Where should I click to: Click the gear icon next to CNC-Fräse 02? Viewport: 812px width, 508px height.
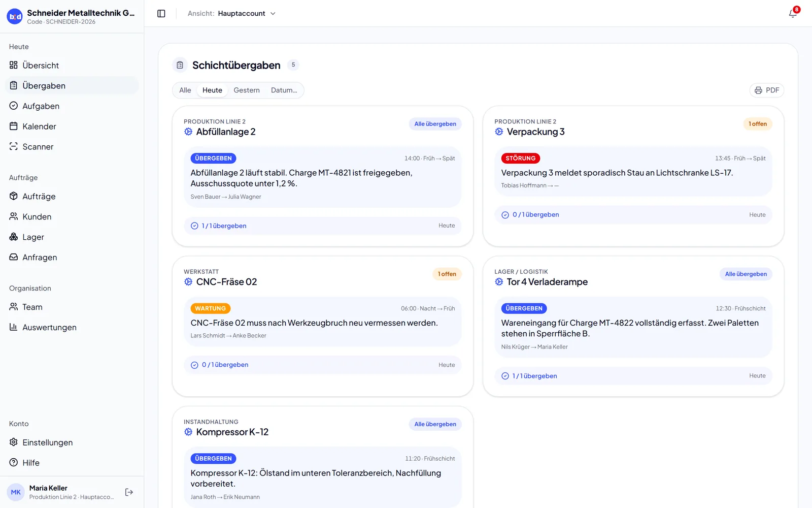188,282
